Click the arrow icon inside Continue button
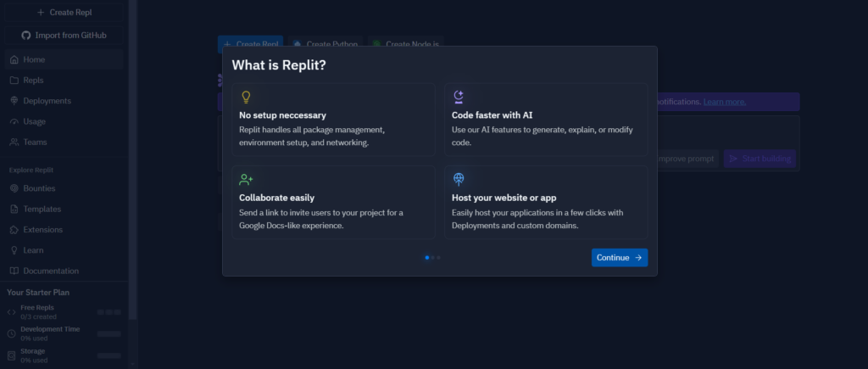 (x=638, y=258)
